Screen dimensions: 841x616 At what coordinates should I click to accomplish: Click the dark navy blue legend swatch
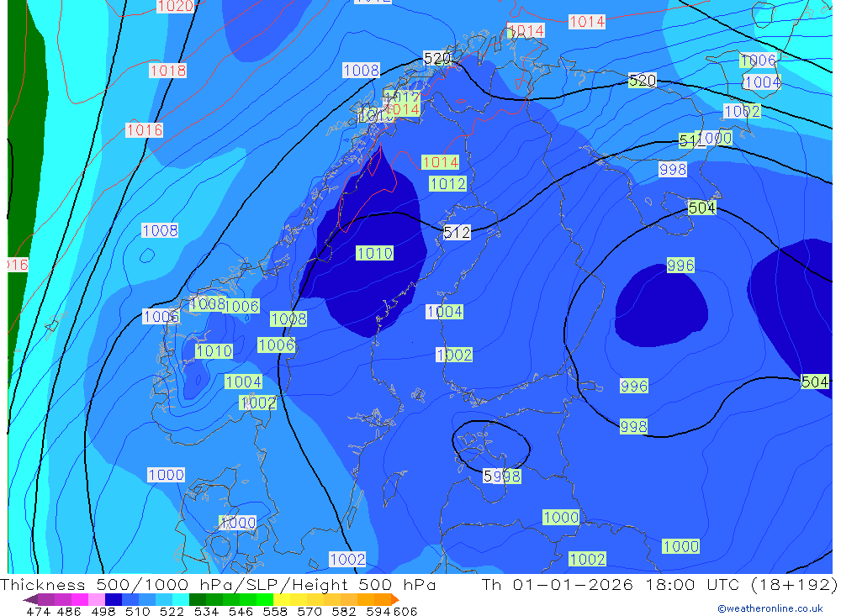114,599
